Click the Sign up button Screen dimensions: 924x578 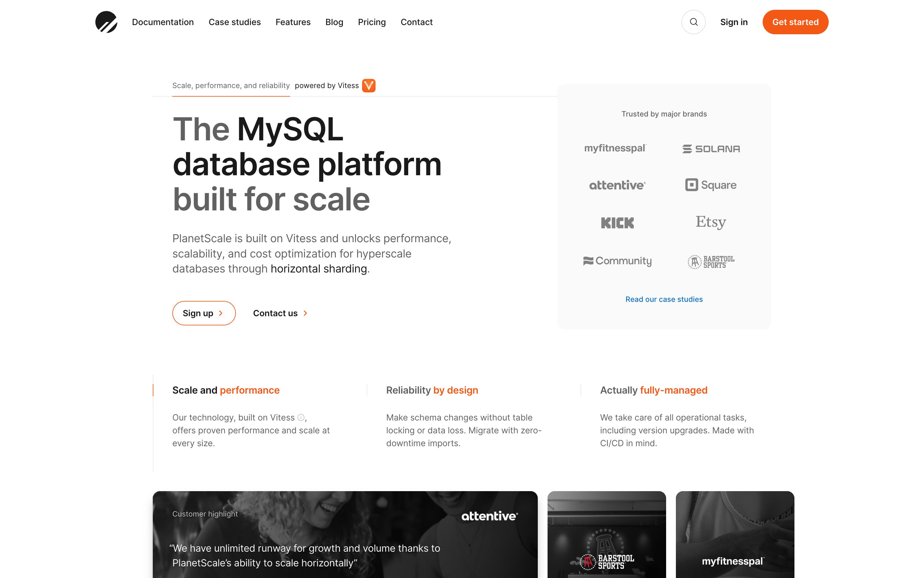(204, 313)
